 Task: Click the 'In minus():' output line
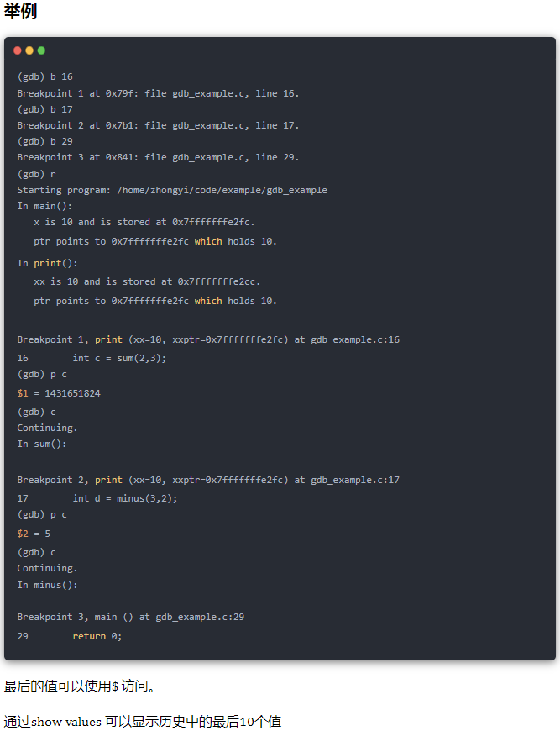48,585
